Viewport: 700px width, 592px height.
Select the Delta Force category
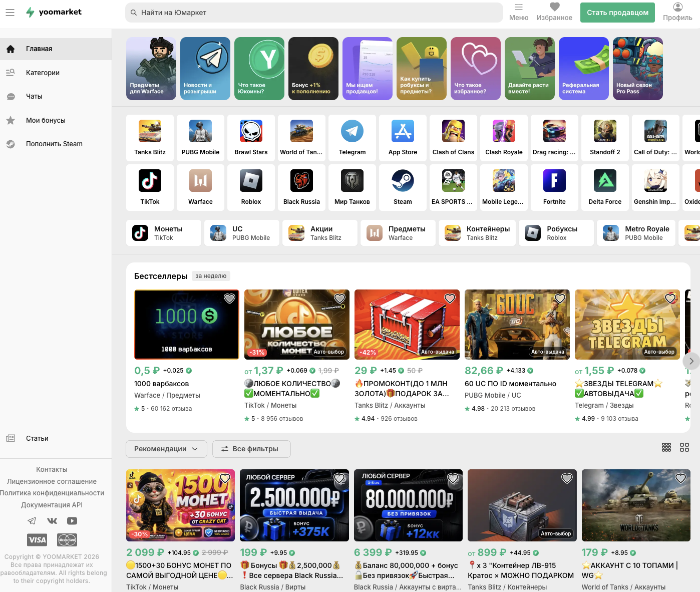[x=605, y=187]
